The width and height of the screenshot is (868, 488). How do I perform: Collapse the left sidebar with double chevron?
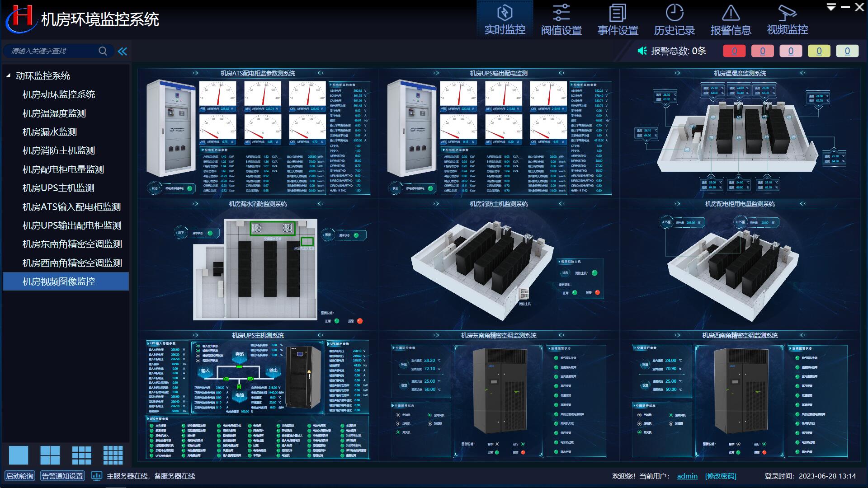(x=123, y=51)
